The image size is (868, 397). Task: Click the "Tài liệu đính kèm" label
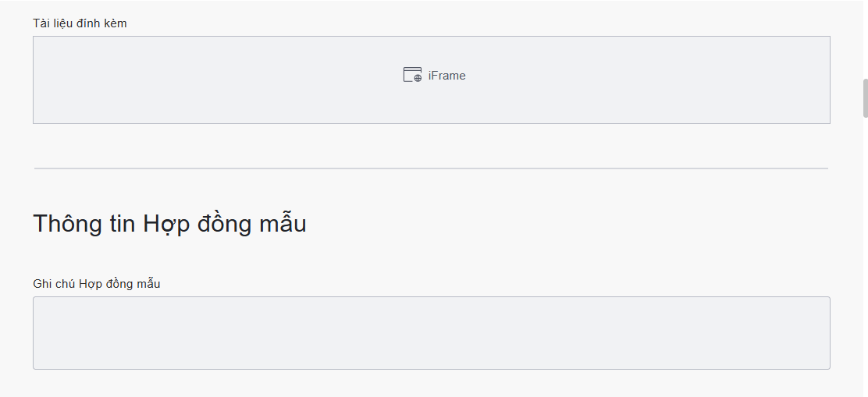coord(80,23)
